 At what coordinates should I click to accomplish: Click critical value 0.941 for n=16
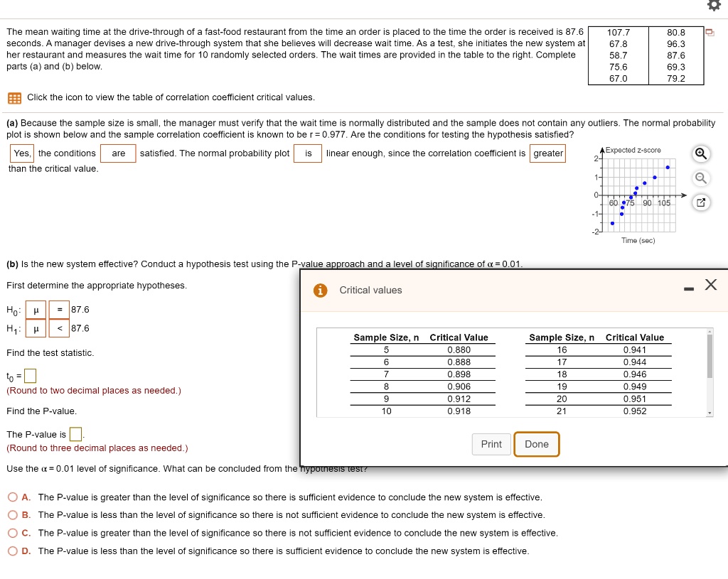635,350
